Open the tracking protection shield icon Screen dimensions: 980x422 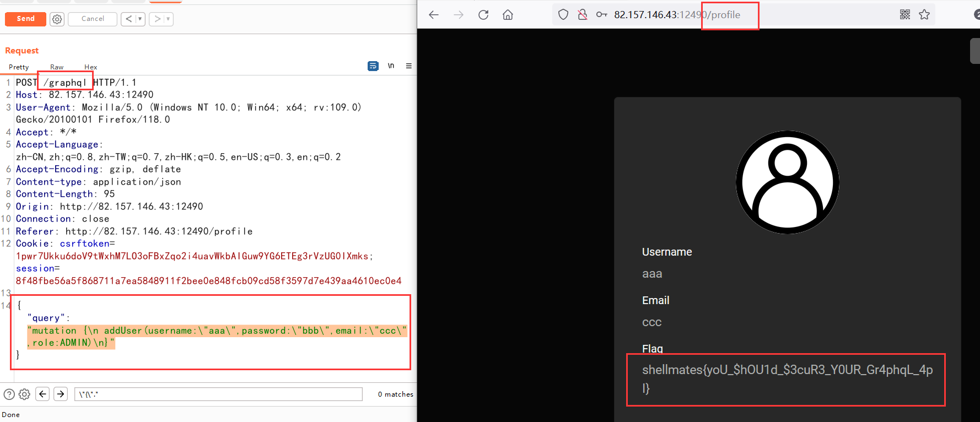563,15
